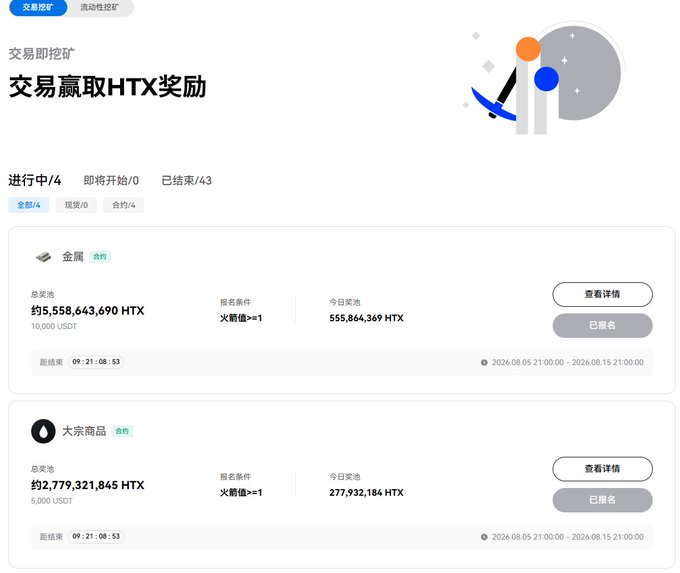Click the 277,932,184 HTX today's pool value

(x=366, y=492)
